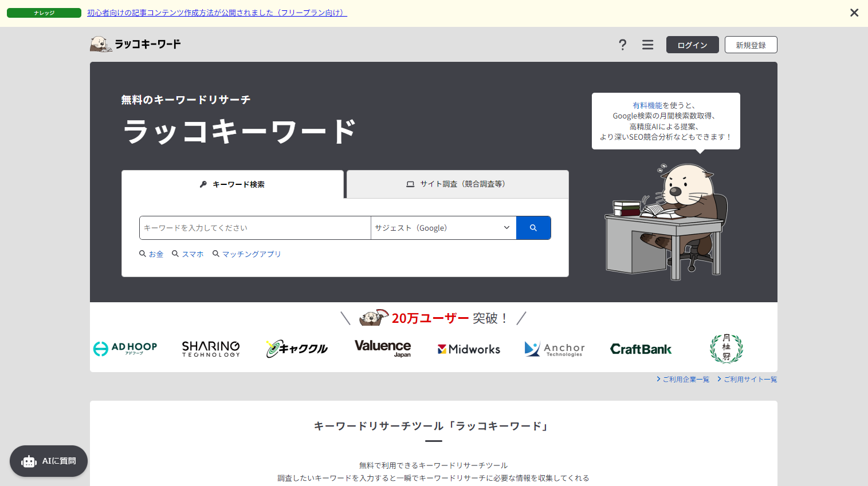Click the magnifier icon beside お金
This screenshot has width=868, height=486.
point(143,254)
